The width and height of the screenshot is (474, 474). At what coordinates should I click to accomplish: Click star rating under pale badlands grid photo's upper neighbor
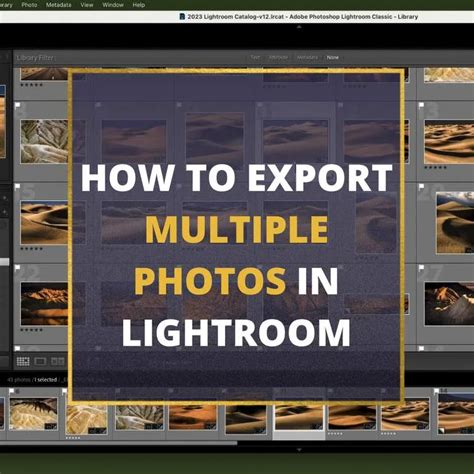[32, 85]
